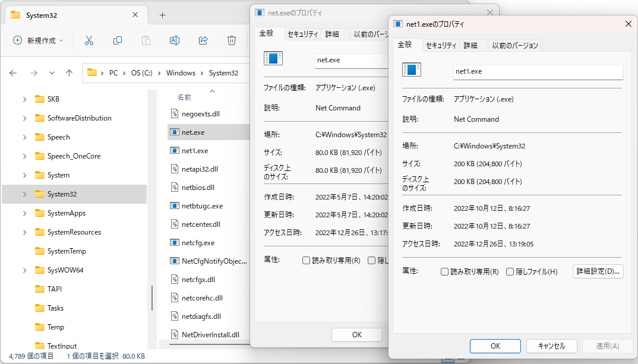
Task: Click the Cut scissors icon in the toolbar
Action: point(89,40)
